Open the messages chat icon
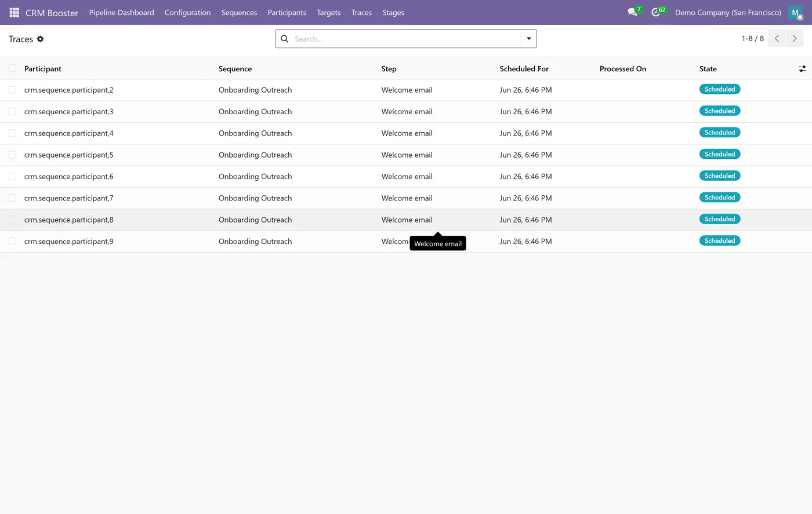The height and width of the screenshot is (514, 812). (x=632, y=12)
